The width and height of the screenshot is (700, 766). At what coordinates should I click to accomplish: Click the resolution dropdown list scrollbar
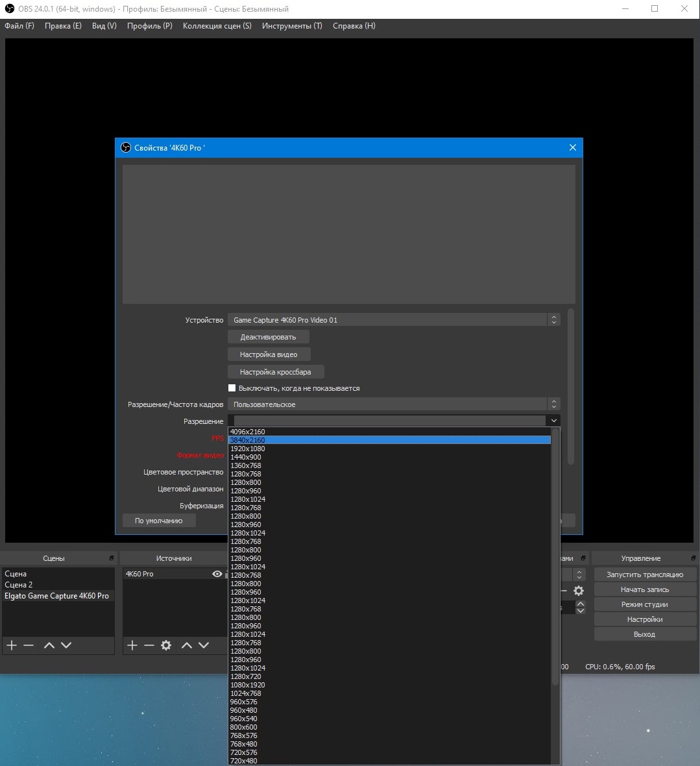point(555,557)
